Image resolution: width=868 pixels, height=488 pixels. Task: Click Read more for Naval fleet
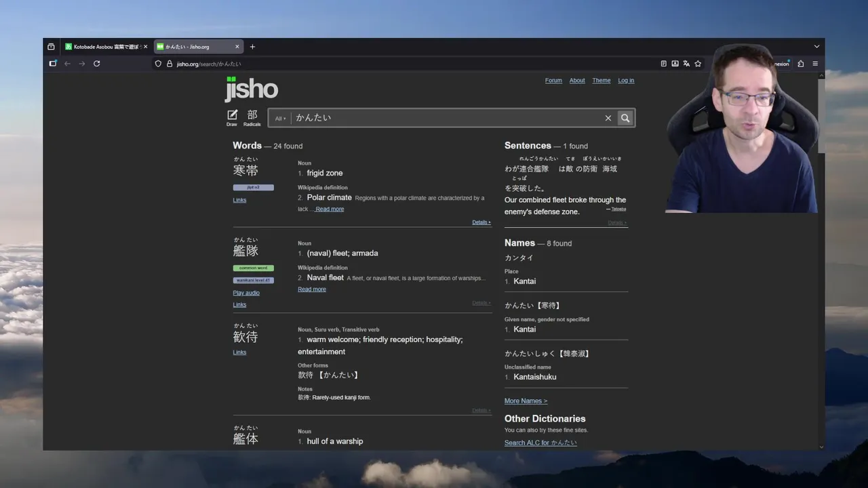(312, 289)
